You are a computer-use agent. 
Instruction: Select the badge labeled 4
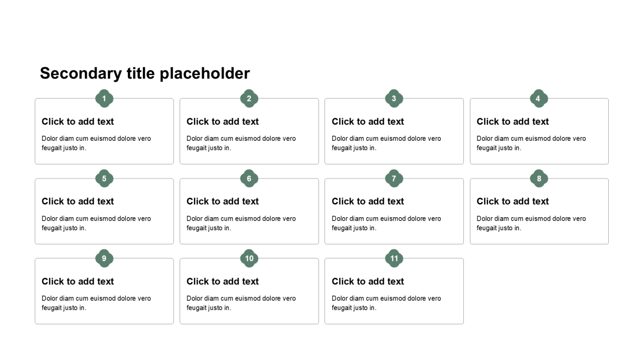538,99
